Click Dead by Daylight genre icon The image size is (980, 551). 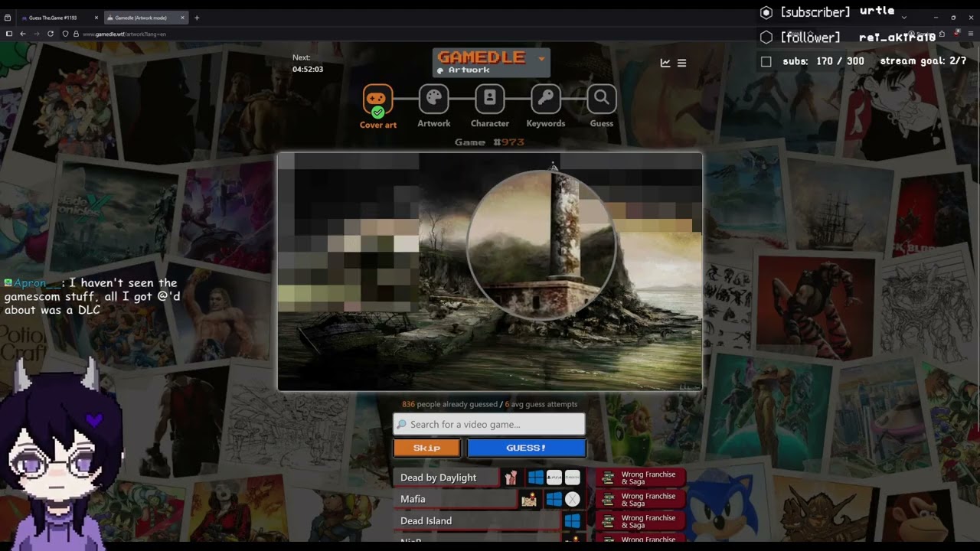tap(511, 478)
